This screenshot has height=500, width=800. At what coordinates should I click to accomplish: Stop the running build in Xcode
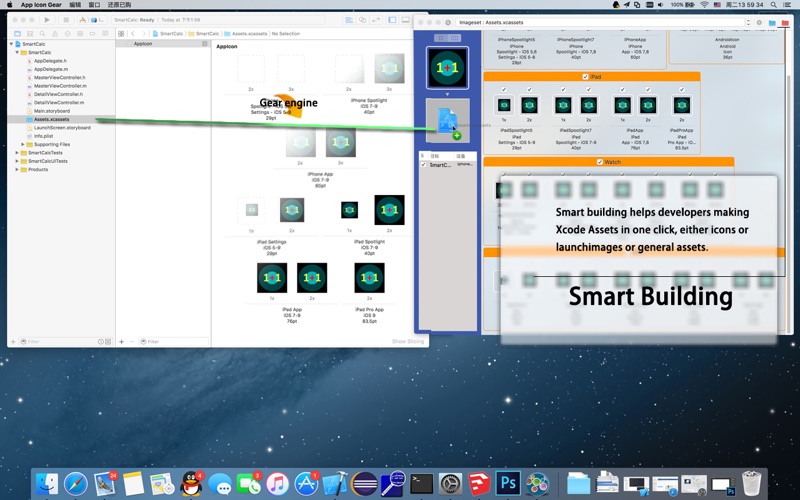(x=66, y=20)
